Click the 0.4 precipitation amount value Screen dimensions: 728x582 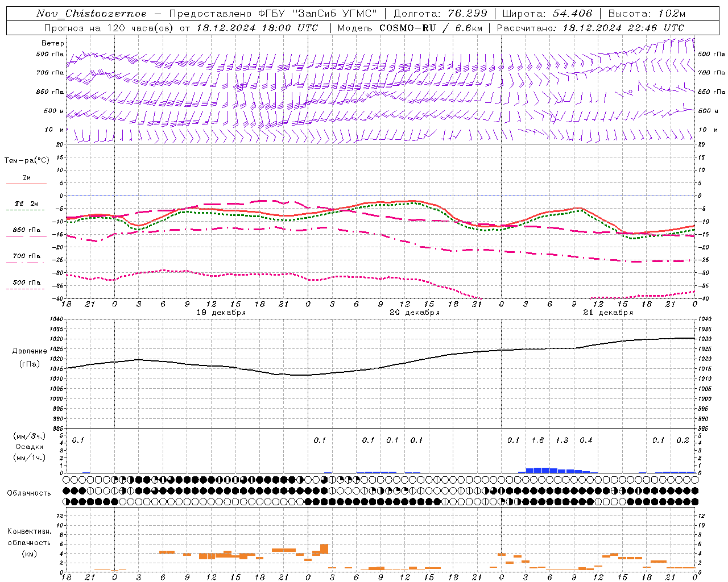(x=586, y=440)
